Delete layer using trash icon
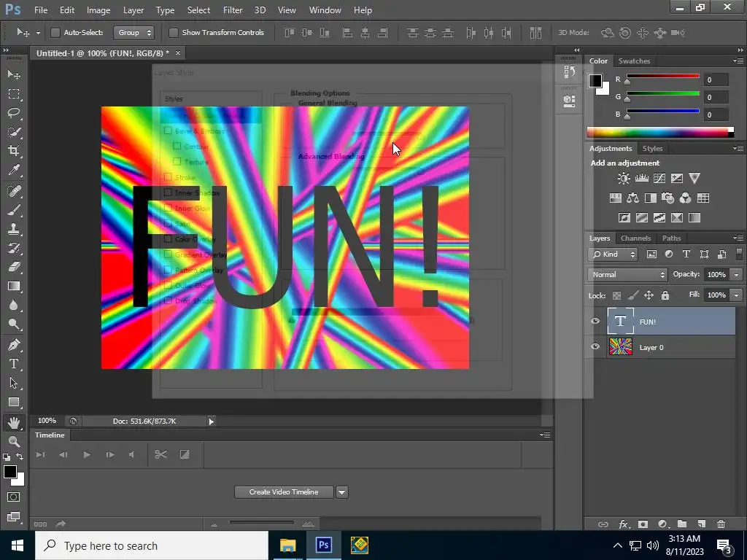This screenshot has width=747, height=560. pos(721,524)
